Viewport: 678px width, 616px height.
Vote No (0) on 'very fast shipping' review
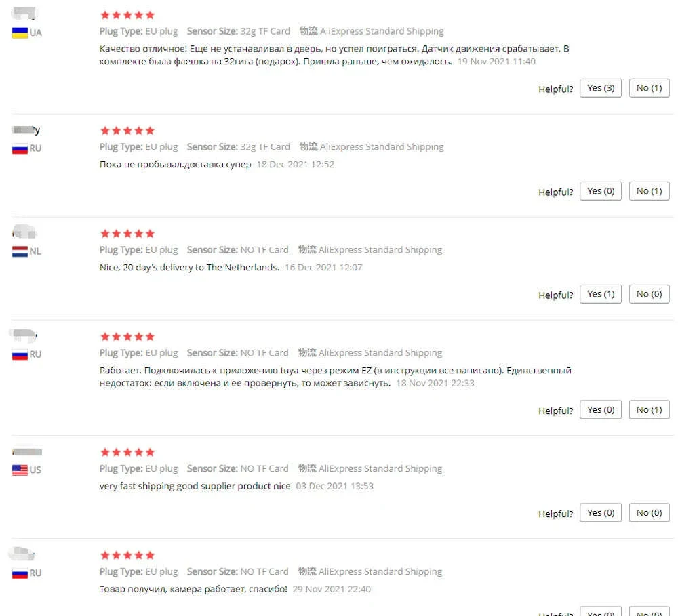pos(649,513)
